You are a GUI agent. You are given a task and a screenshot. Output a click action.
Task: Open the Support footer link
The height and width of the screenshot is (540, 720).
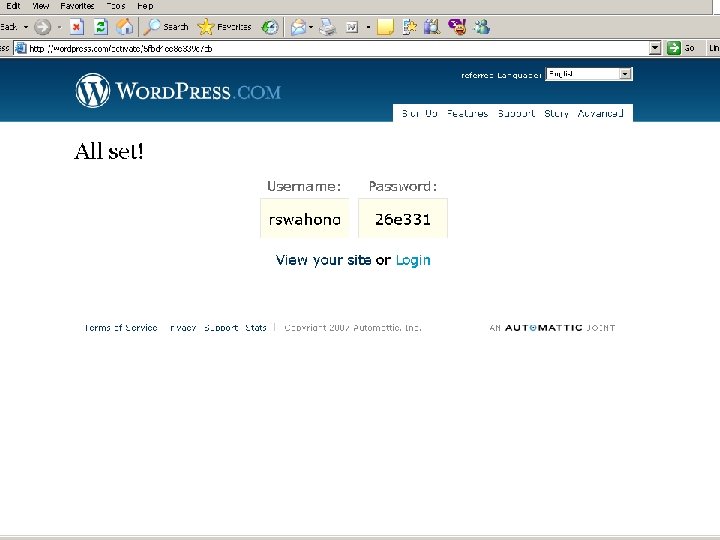coord(221,328)
